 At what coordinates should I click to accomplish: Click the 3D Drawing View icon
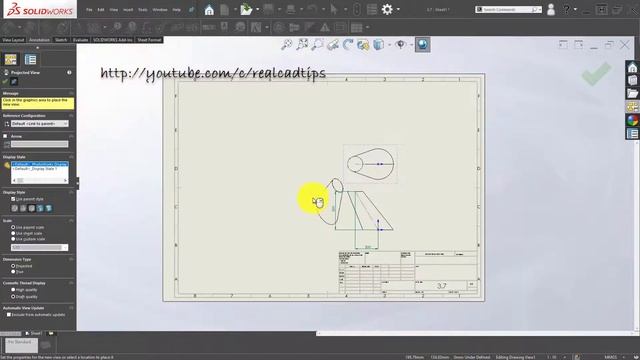(x=363, y=44)
